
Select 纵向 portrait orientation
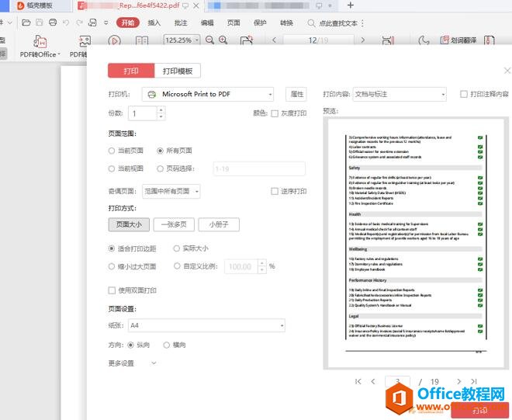130,345
